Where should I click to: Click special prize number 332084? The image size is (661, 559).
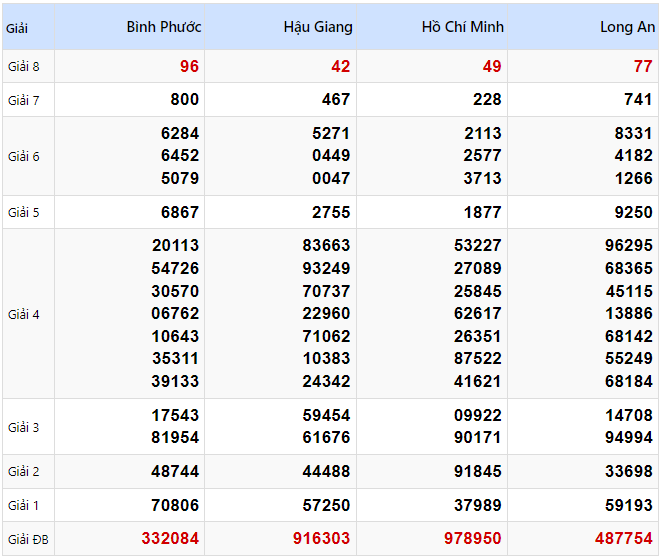click(x=170, y=538)
